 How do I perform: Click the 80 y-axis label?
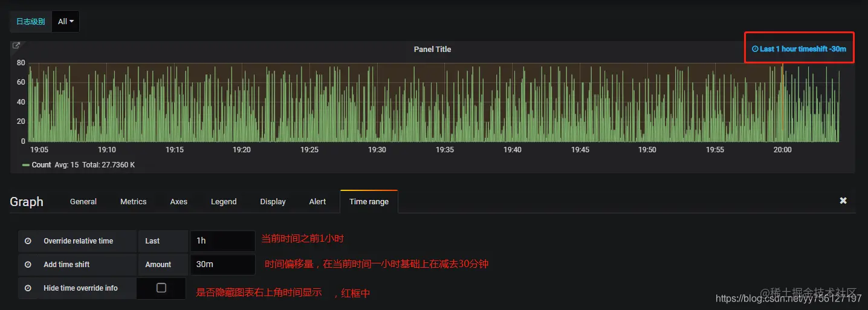(21, 63)
